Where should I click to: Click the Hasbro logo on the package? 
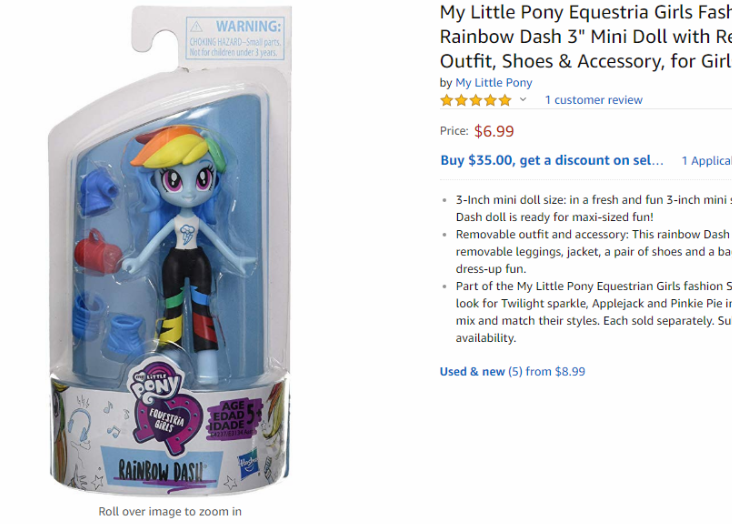(x=248, y=465)
